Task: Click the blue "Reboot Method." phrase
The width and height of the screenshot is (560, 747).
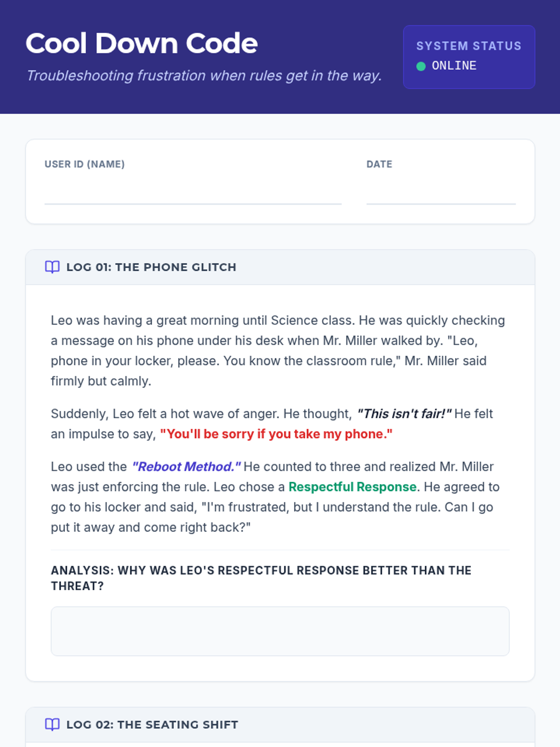Action: point(186,467)
